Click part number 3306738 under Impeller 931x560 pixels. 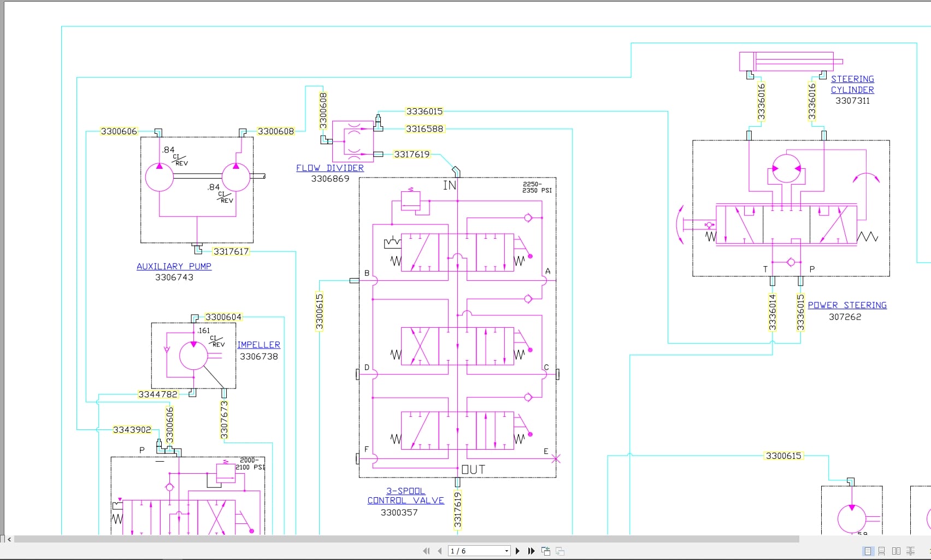259,356
